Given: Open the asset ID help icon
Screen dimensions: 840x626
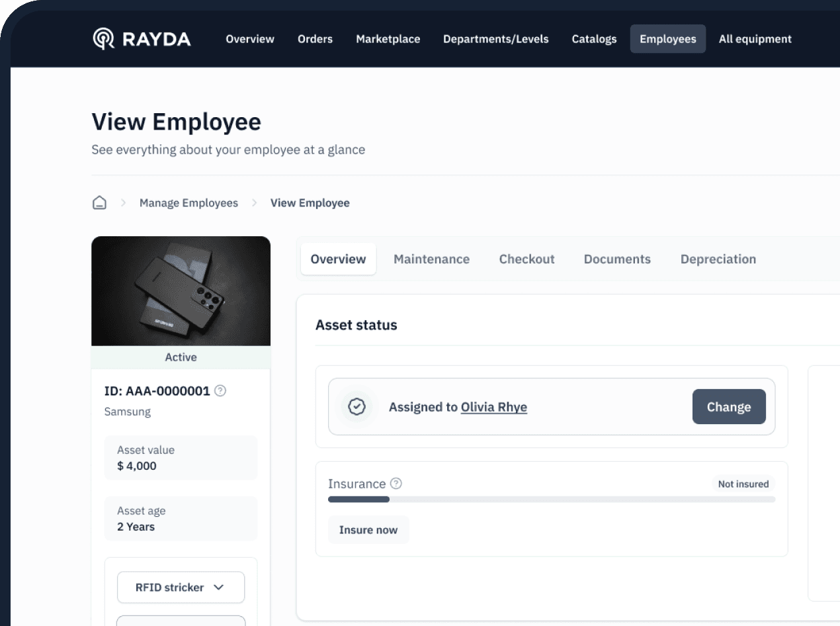Looking at the screenshot, I should point(221,390).
